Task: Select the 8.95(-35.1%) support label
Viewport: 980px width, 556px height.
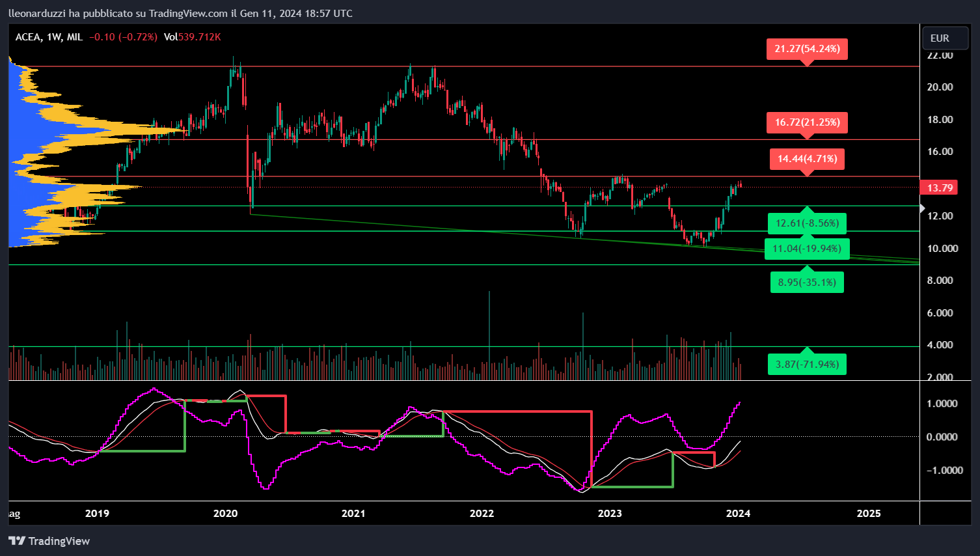Action: [x=807, y=283]
